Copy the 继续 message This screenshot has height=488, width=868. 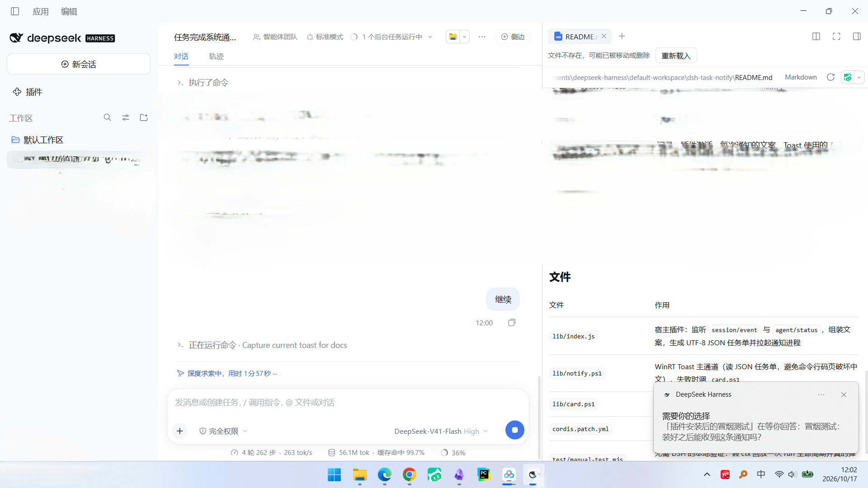pos(512,323)
